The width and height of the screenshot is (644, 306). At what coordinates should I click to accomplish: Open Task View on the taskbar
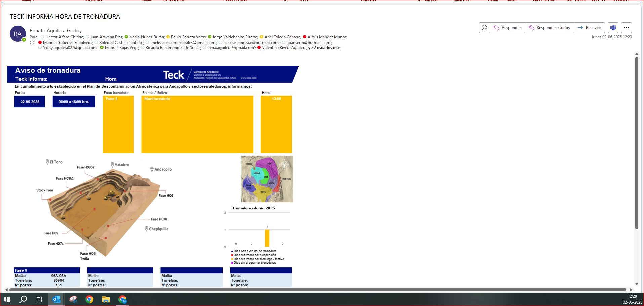[x=39, y=299]
